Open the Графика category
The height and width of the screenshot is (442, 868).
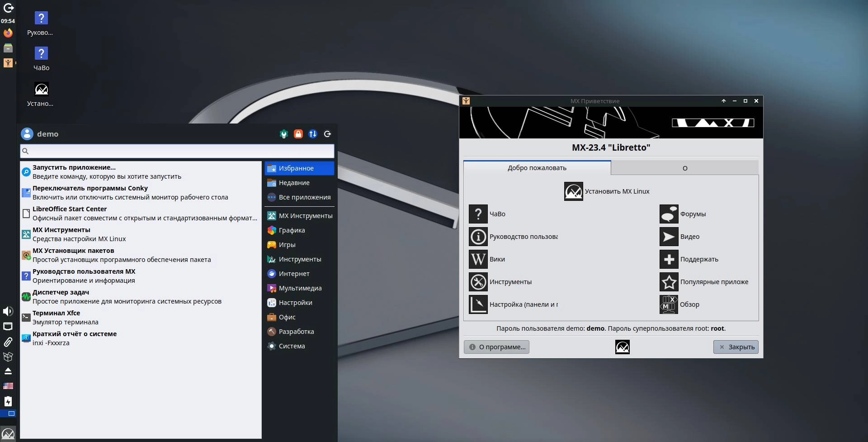[x=299, y=230]
